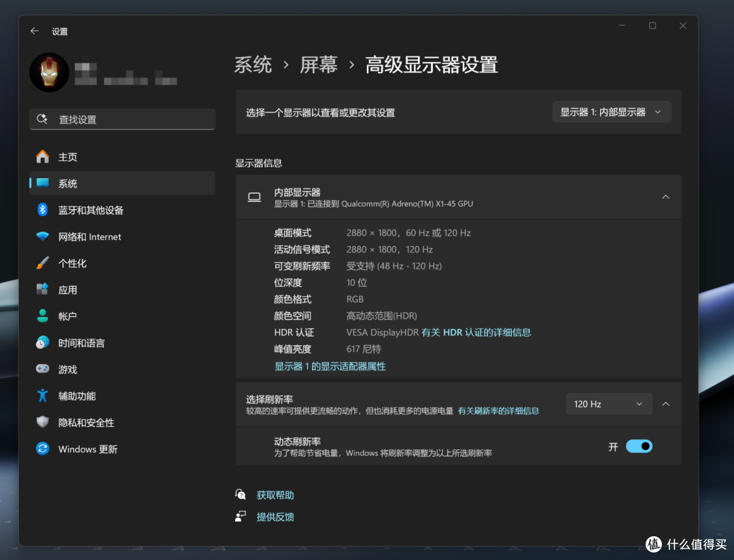Open 有关刷新率的详细信息 link
This screenshot has width=734, height=560.
(498, 410)
